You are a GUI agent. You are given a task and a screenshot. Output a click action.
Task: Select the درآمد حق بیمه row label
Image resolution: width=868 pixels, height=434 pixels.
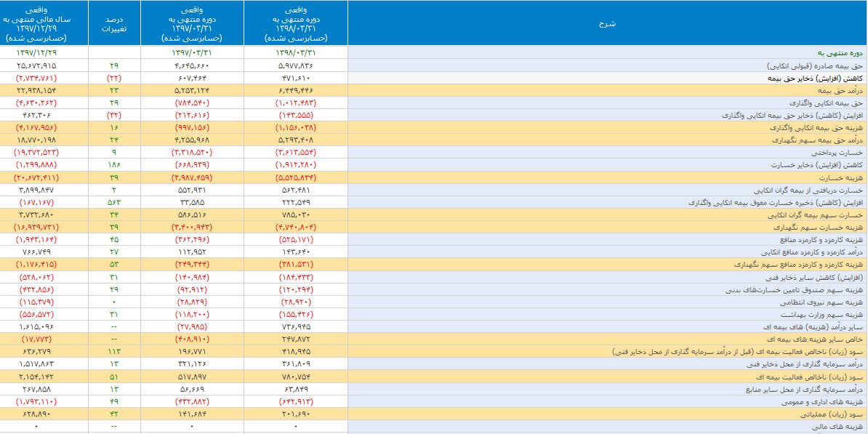[x=841, y=91]
